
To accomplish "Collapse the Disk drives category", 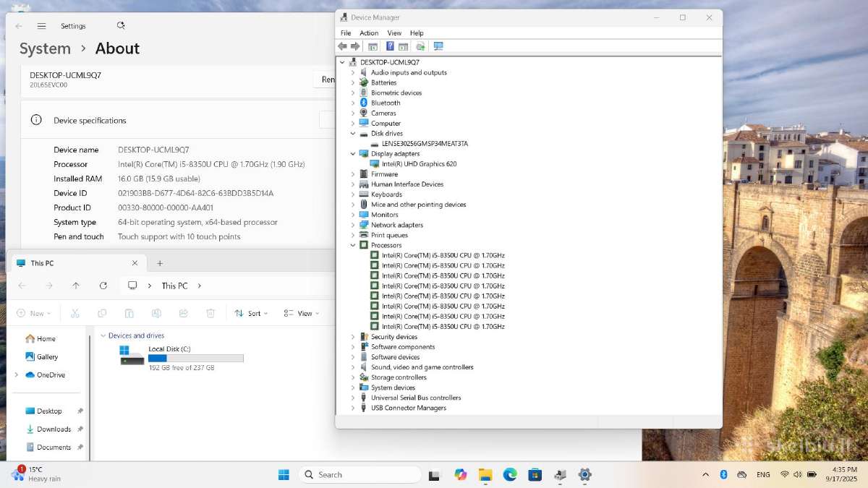I will pos(353,133).
